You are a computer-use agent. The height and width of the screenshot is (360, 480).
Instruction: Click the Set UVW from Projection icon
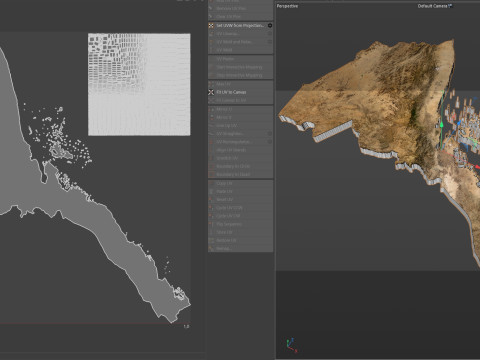point(211,26)
